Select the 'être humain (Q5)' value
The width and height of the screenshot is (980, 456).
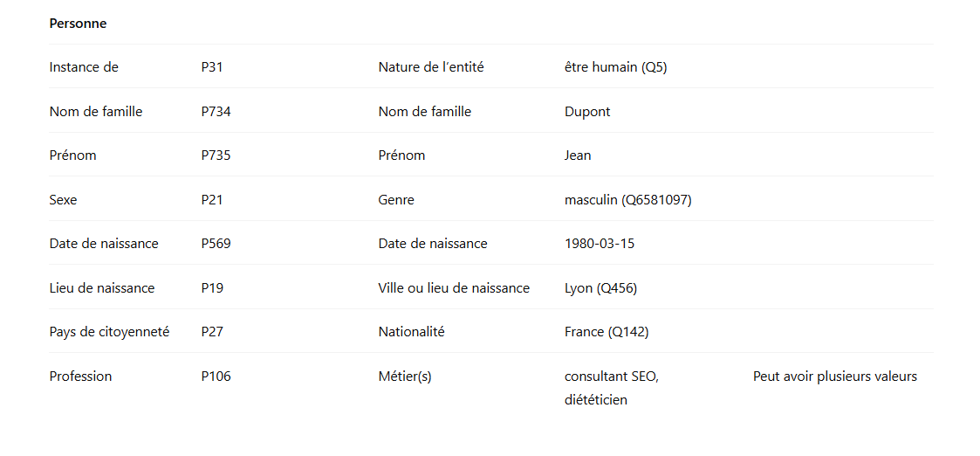click(x=615, y=67)
